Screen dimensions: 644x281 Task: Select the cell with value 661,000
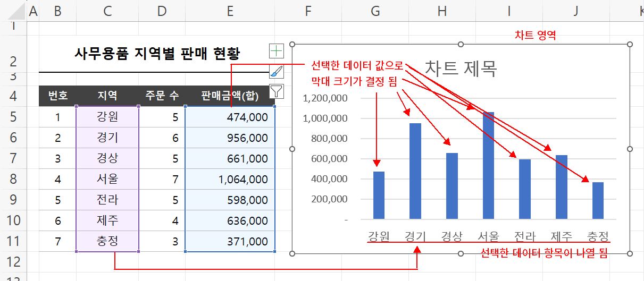pyautogui.click(x=230, y=158)
